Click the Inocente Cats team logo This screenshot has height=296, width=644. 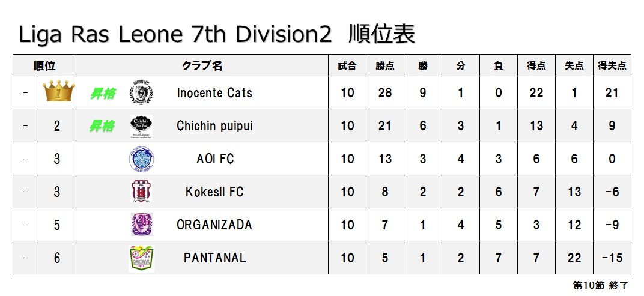coord(141,92)
